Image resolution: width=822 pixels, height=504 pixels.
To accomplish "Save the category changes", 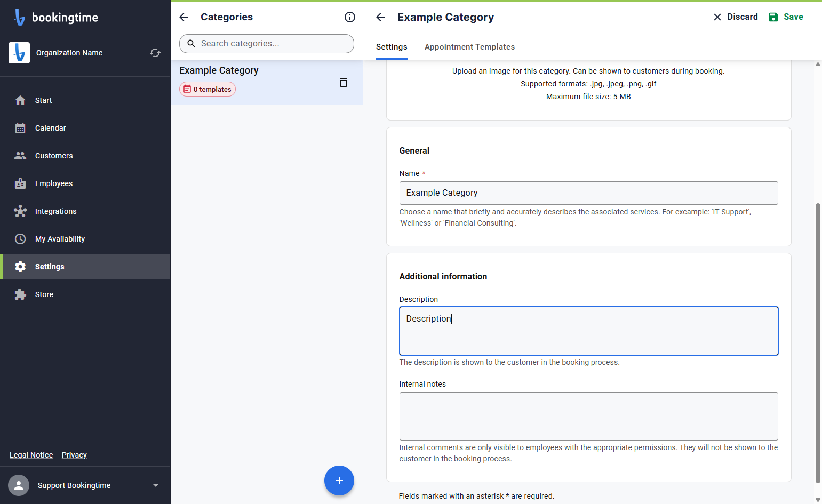I will [x=786, y=17].
